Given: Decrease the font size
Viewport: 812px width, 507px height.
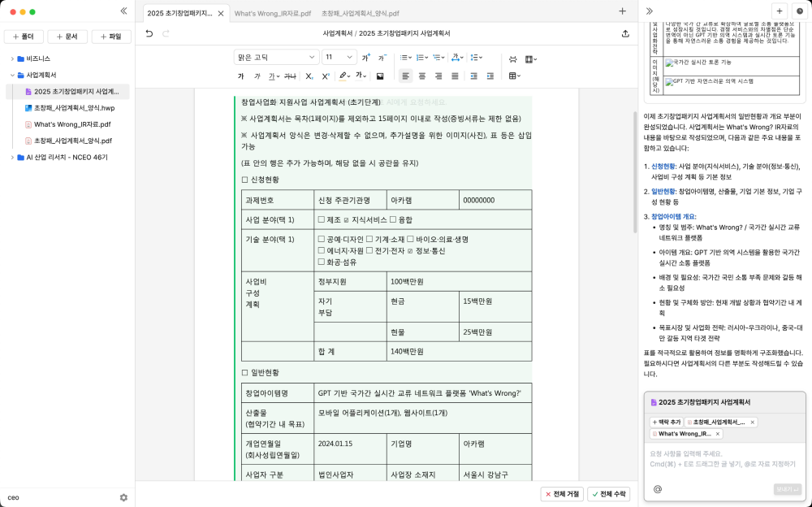Looking at the screenshot, I should (382, 58).
